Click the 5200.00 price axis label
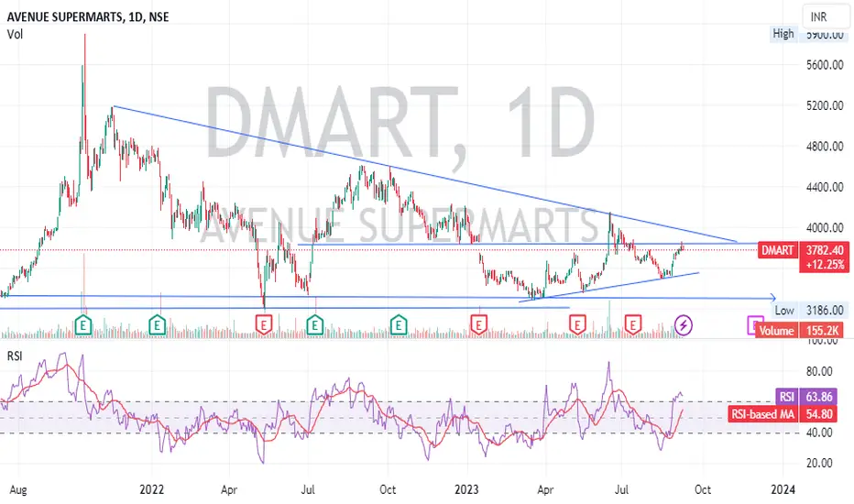This screenshot has height=504, width=854. pyautogui.click(x=825, y=105)
